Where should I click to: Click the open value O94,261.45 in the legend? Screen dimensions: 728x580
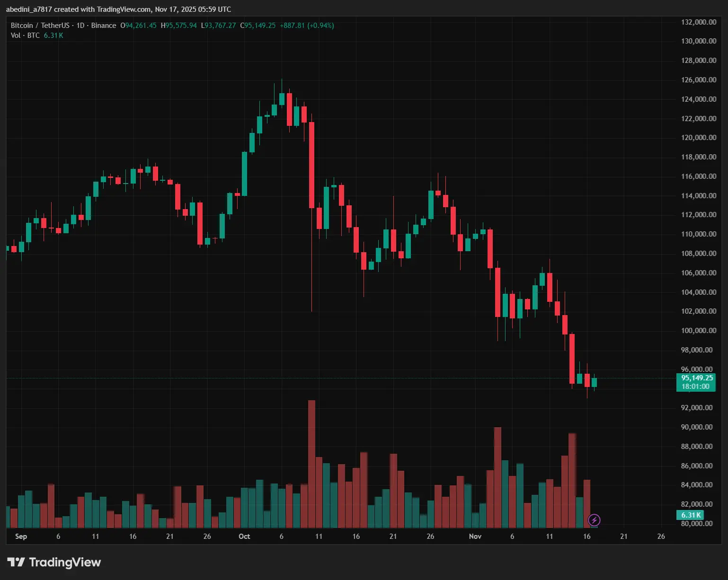click(138, 26)
